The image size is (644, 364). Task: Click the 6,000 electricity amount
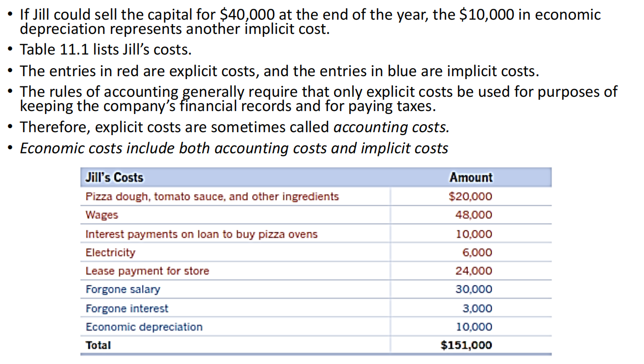coord(477,252)
